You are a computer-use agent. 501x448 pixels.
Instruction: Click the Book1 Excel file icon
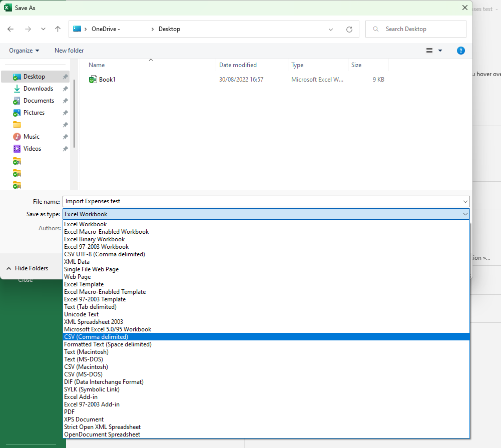[x=93, y=80]
